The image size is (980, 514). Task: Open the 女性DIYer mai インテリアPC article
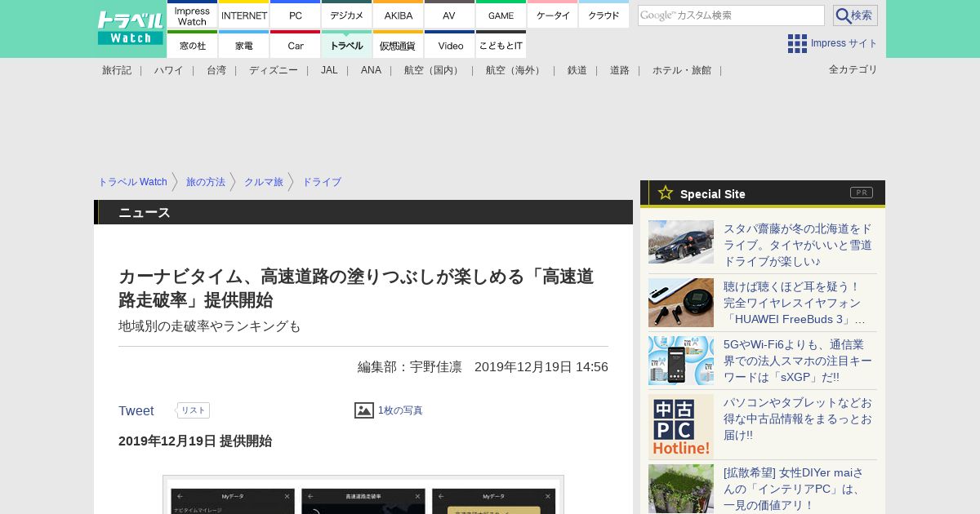[x=794, y=489]
